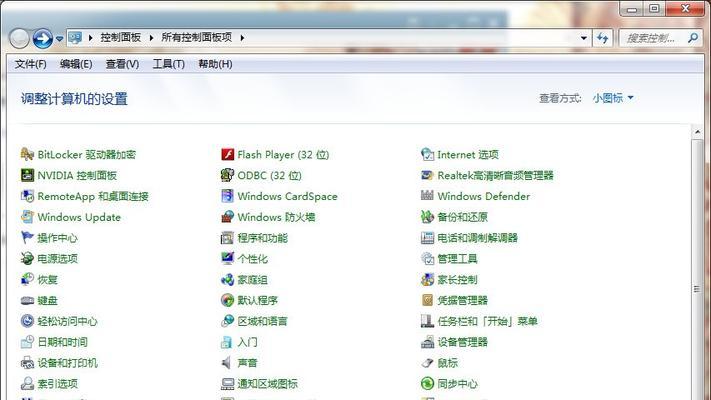
Task: Click the 恢复 icon
Action: click(x=27, y=280)
